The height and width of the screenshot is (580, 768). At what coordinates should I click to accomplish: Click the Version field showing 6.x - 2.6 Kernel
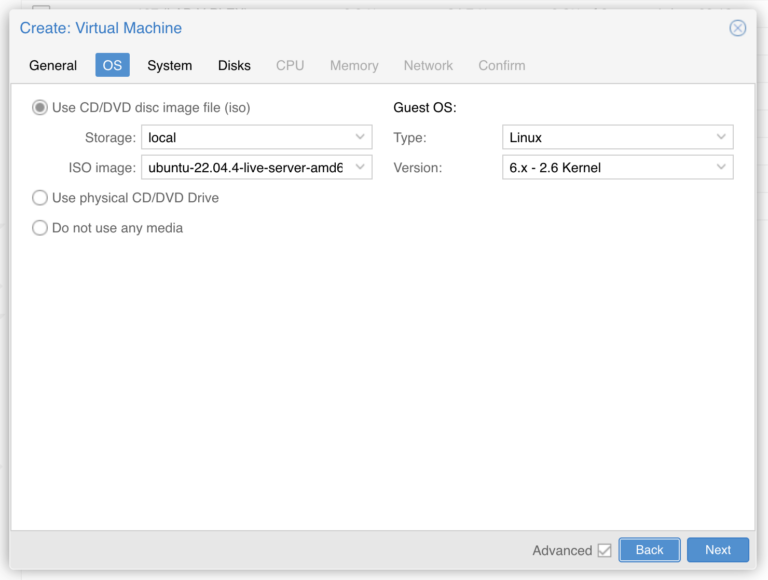coord(606,167)
